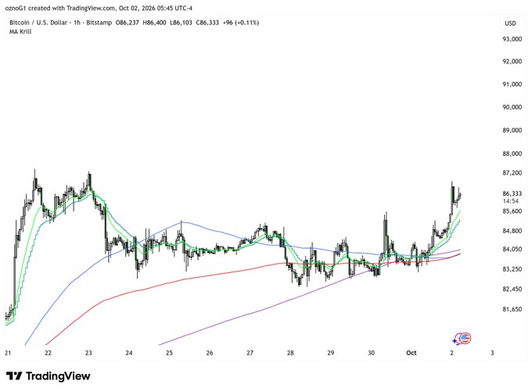532x392 pixels.
Task: Click the 92,000 price axis label
Action: coord(512,62)
